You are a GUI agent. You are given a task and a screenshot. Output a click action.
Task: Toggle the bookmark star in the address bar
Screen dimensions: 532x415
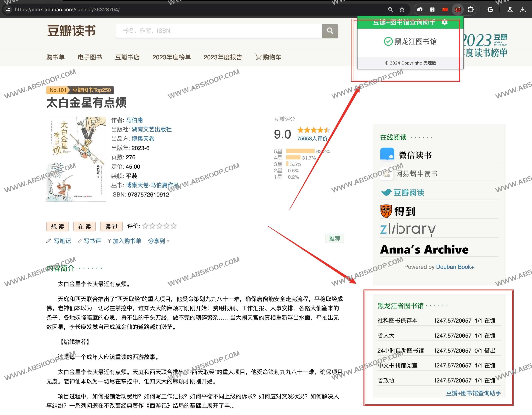402,10
